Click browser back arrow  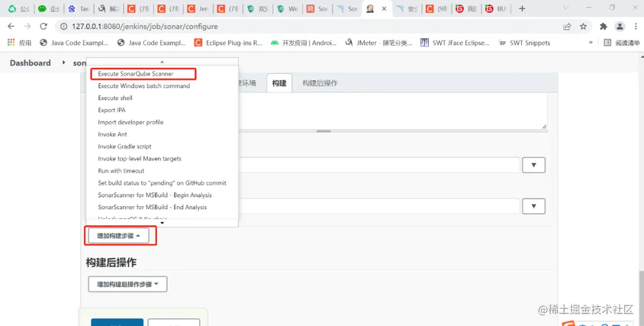click(11, 26)
